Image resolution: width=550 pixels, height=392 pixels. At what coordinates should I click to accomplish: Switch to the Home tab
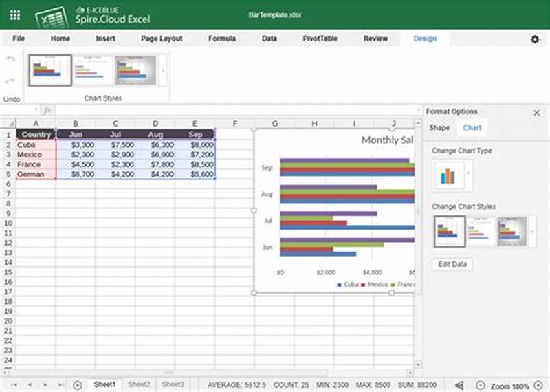pos(60,39)
